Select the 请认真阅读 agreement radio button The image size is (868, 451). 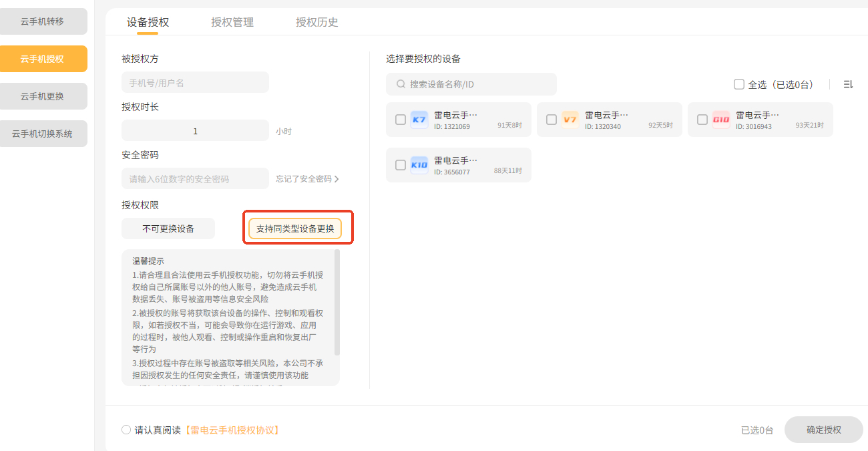[126, 430]
